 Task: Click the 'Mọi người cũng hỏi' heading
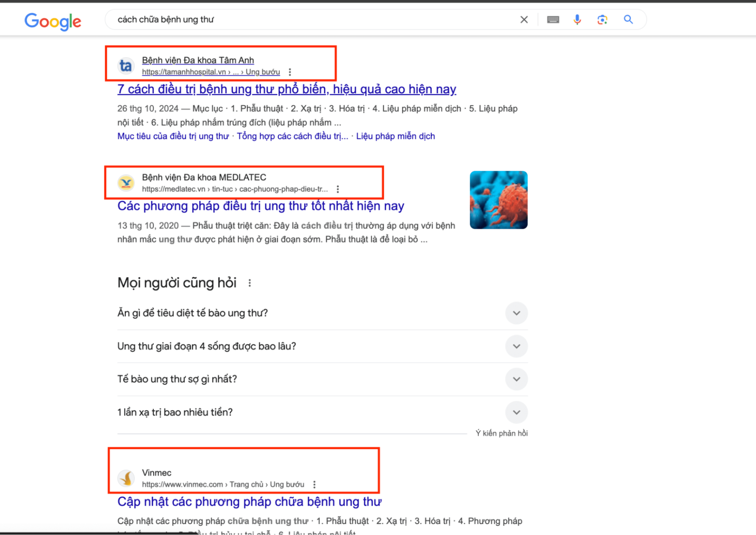[x=177, y=283]
